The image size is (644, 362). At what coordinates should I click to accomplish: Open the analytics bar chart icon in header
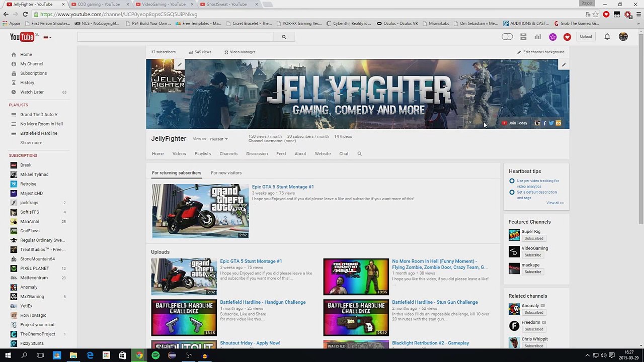[x=538, y=37]
